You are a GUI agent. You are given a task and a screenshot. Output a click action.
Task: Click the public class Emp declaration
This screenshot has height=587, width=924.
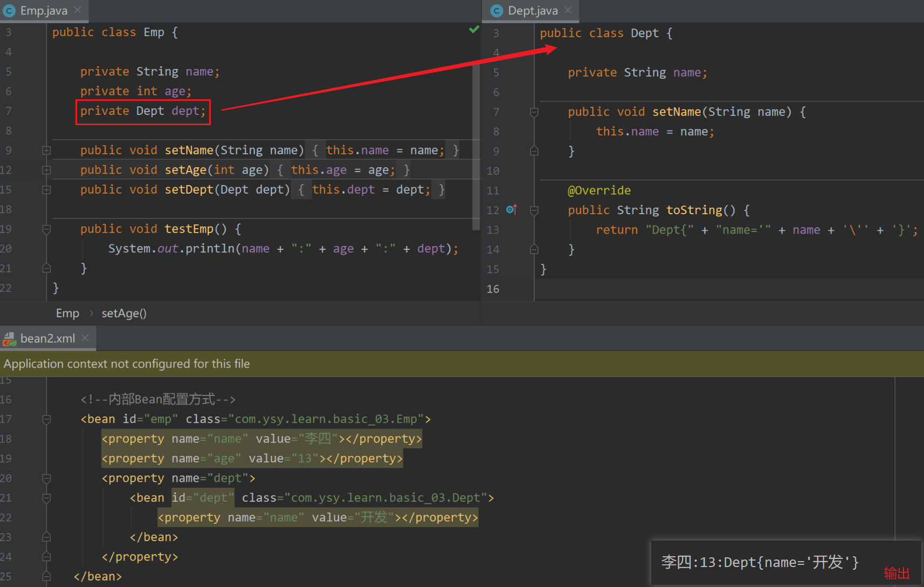tap(115, 32)
